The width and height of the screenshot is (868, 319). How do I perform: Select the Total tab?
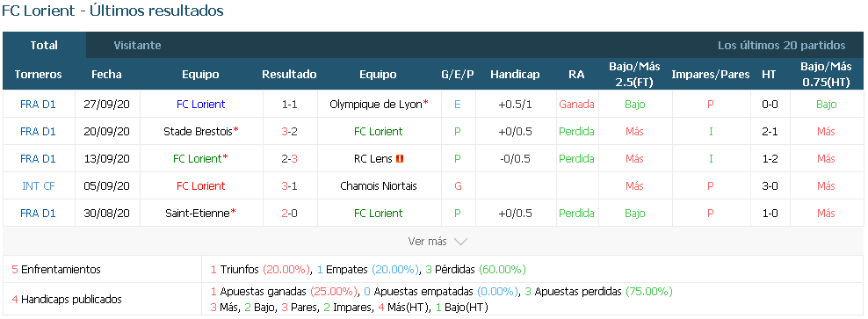tap(44, 46)
